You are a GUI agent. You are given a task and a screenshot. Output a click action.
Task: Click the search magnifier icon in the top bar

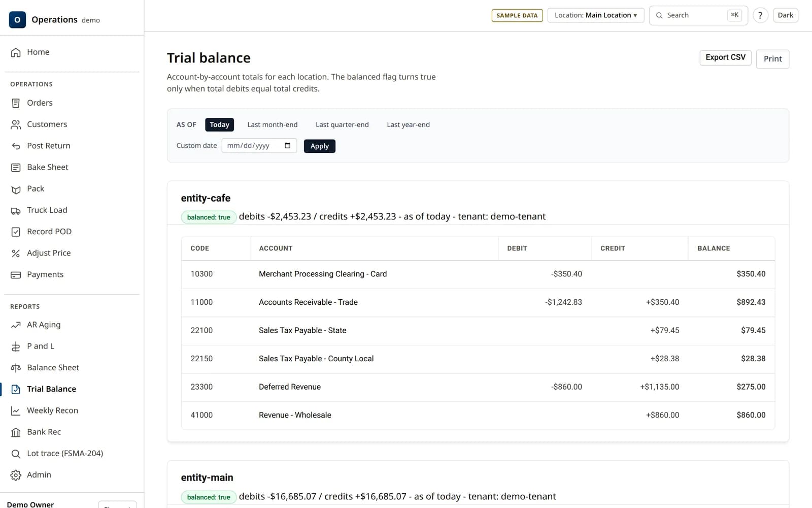pos(659,15)
